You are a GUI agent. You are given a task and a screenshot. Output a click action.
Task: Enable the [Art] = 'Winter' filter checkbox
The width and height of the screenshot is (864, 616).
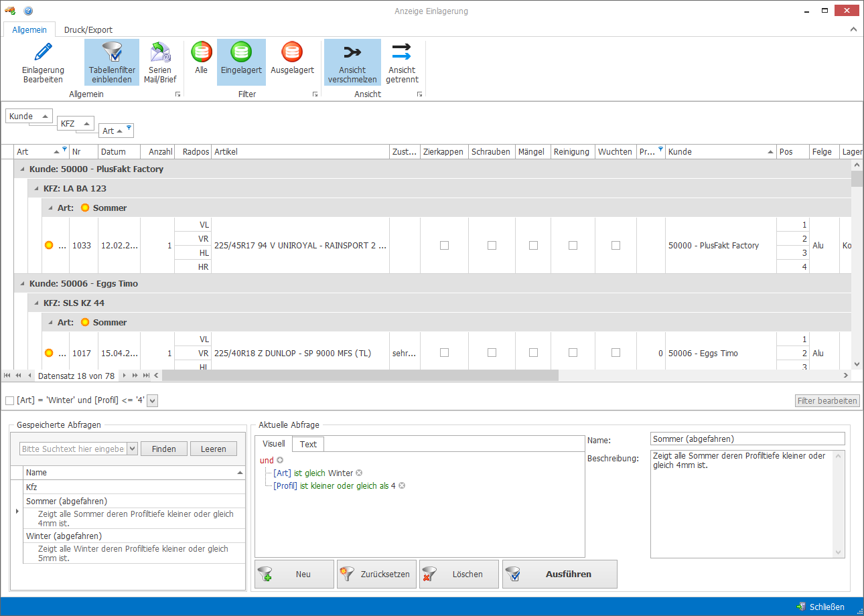click(x=9, y=400)
